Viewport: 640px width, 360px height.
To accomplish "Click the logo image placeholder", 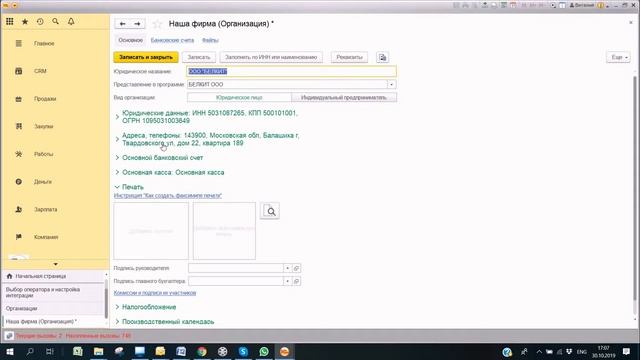I will coord(151,231).
